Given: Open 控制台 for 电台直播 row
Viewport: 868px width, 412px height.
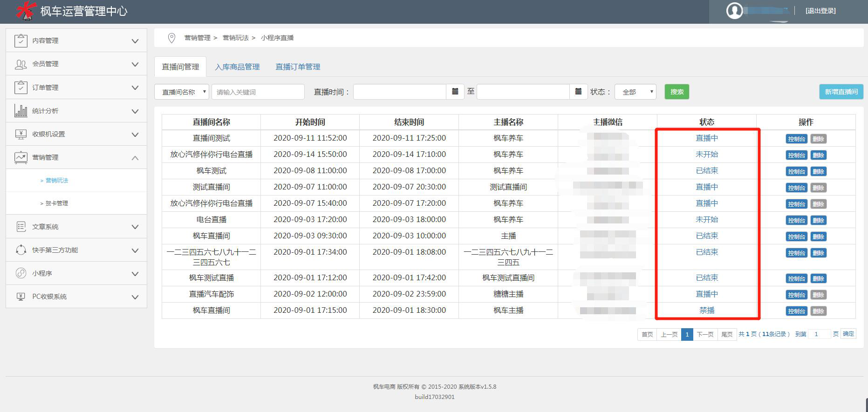Looking at the screenshot, I should tap(797, 220).
